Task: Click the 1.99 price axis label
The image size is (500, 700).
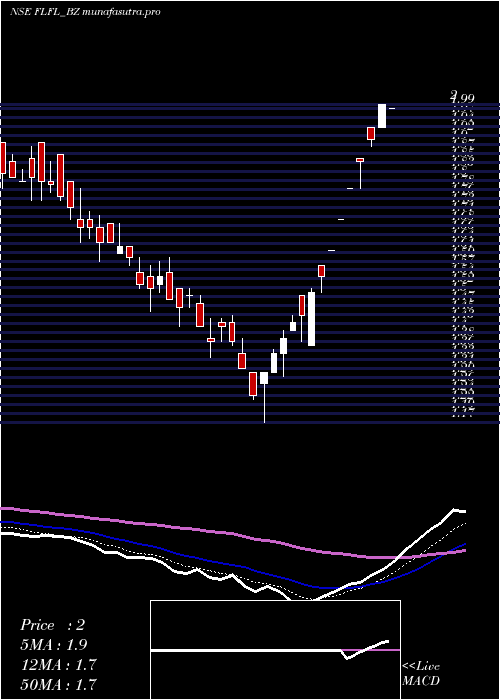Action: point(462,97)
